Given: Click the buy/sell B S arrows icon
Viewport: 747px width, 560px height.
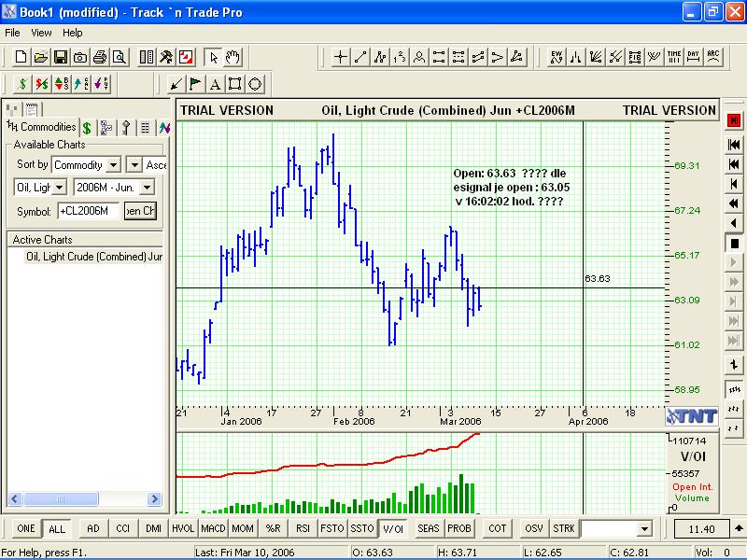Looking at the screenshot, I should (62, 84).
